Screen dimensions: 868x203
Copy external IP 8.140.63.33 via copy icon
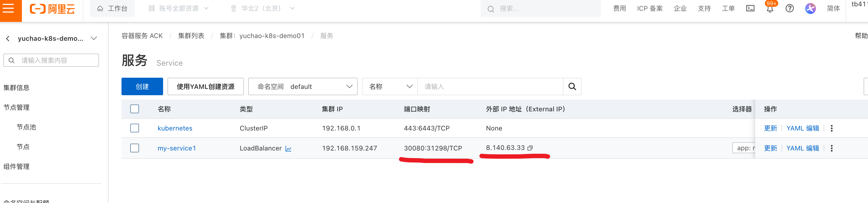pos(530,148)
